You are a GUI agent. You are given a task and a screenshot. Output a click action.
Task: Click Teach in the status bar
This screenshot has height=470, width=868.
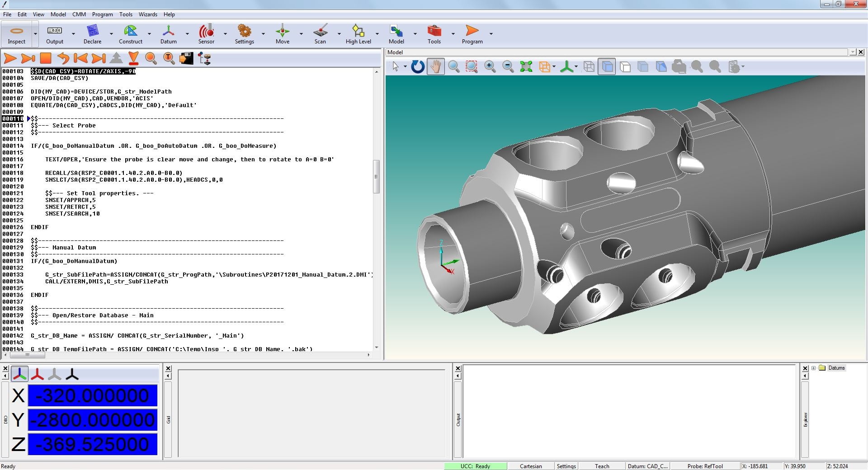602,466
